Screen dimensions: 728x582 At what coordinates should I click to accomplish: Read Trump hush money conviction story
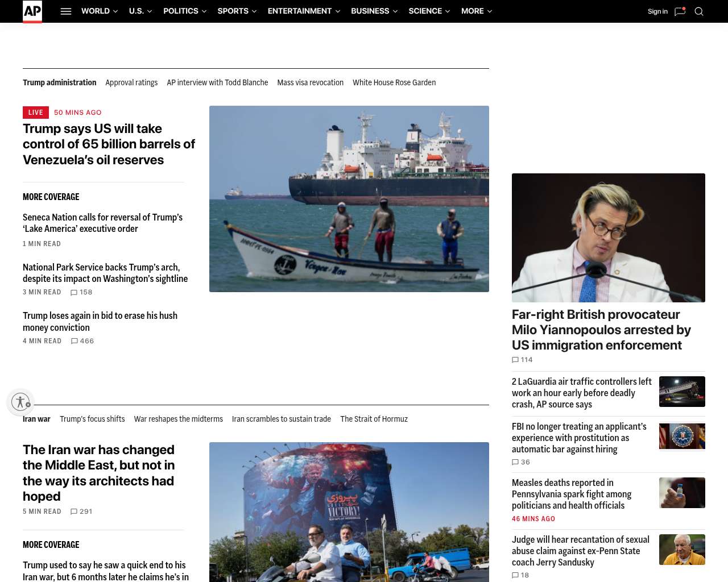(x=100, y=322)
